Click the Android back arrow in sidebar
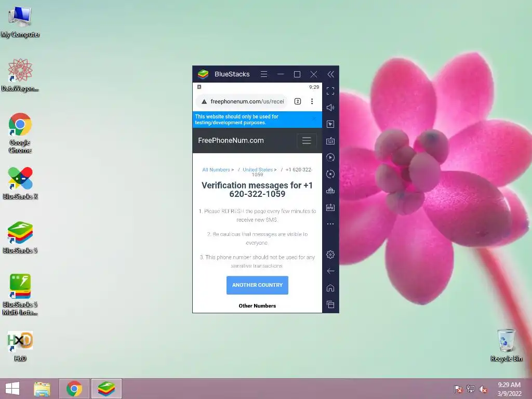532x399 pixels. (x=330, y=271)
